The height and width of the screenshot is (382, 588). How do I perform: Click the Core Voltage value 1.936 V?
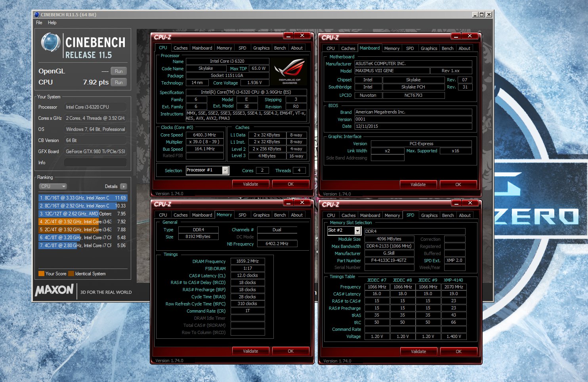click(255, 83)
